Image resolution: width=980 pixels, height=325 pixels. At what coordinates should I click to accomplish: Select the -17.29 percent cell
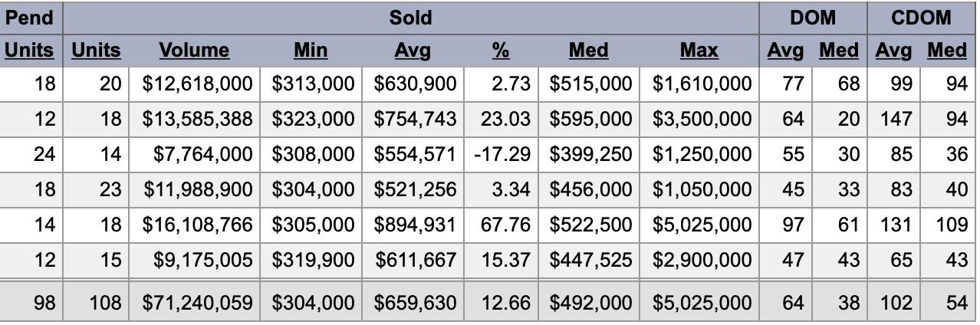pos(502,154)
